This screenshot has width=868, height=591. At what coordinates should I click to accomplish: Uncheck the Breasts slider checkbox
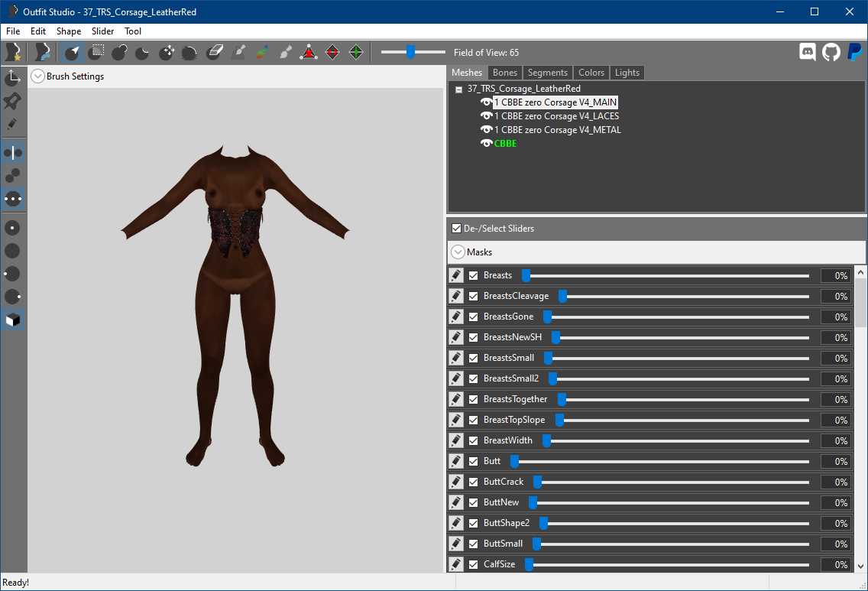[473, 275]
